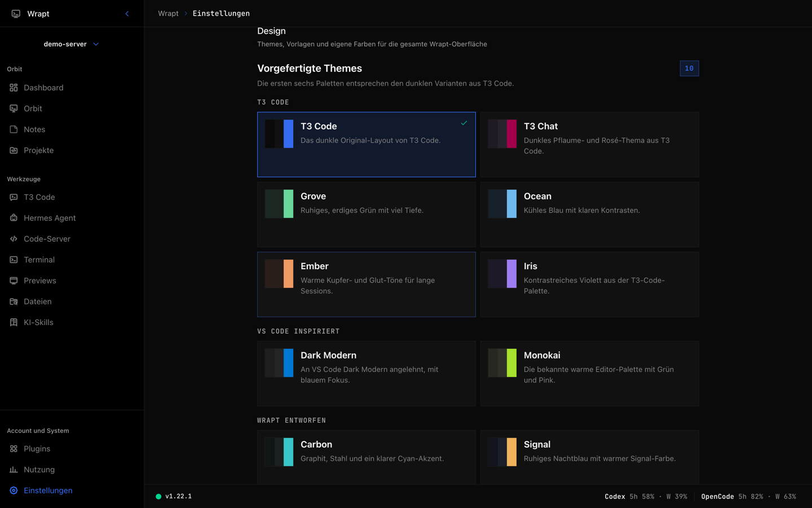
Task: Click the Terminal prompt icon
Action: point(14,260)
